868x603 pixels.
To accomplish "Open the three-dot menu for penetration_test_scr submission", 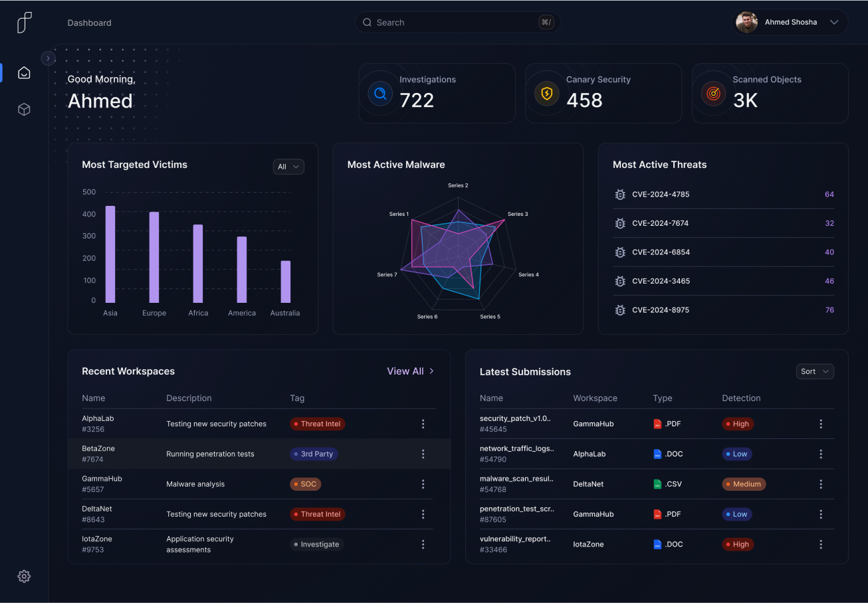I will tap(821, 514).
